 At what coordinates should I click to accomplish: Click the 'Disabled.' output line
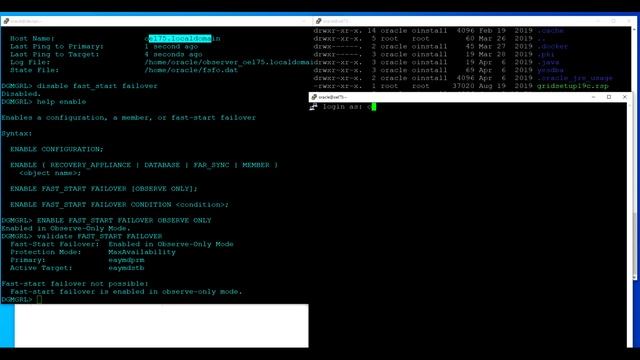point(21,94)
